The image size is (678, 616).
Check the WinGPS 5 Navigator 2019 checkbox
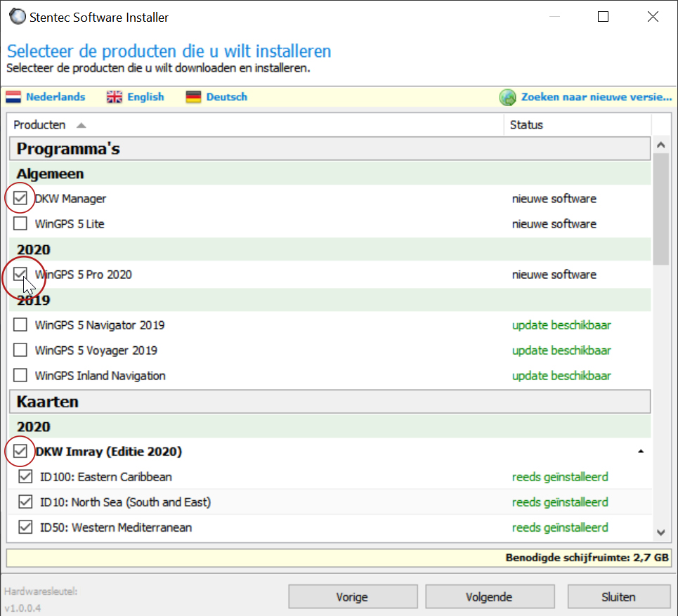click(20, 325)
